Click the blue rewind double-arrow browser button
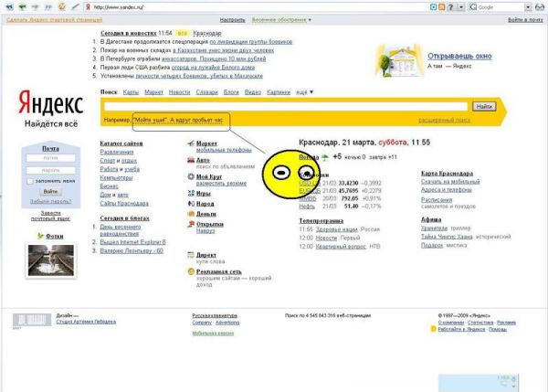Viewport: 548px width, 392px height. pyautogui.click(x=9, y=6)
